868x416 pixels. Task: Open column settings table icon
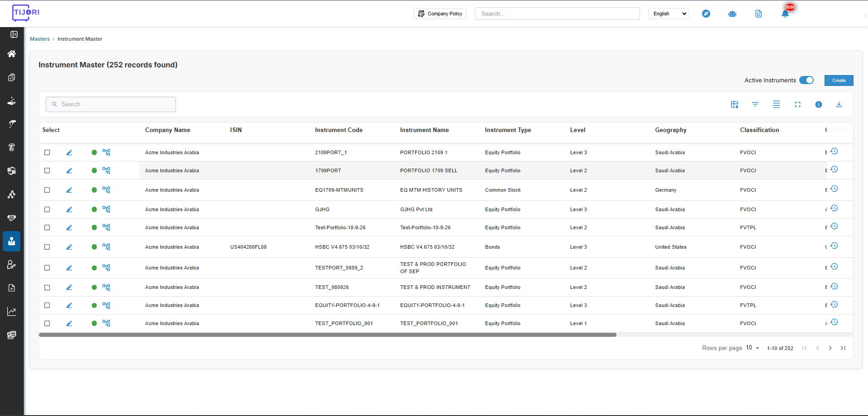pyautogui.click(x=735, y=104)
